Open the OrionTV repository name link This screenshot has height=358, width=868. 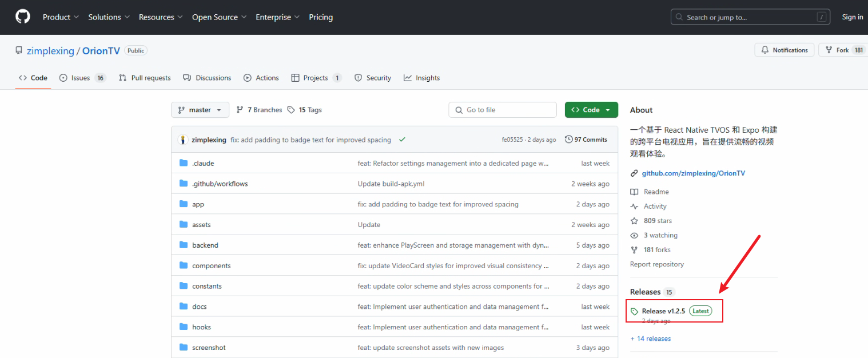(x=101, y=51)
